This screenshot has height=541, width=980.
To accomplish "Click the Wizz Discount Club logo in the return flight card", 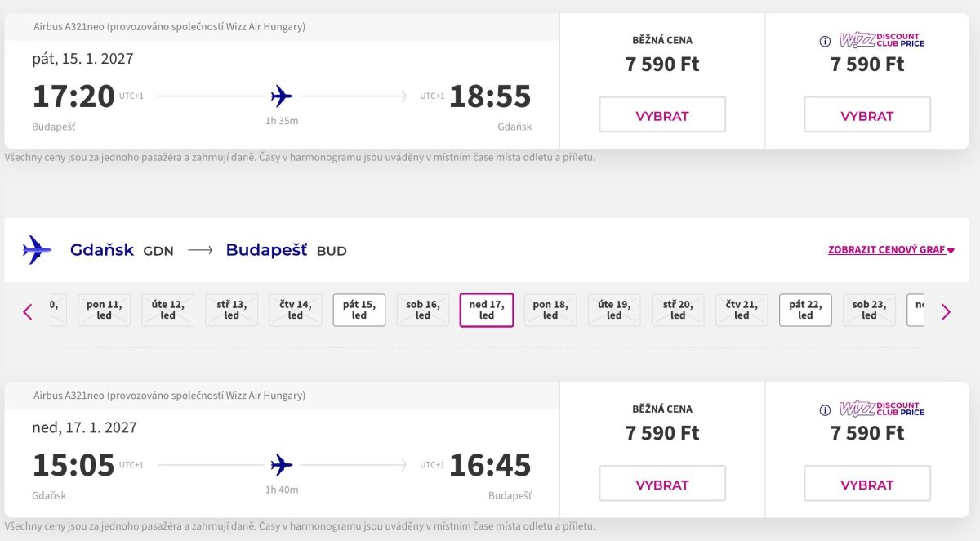I will click(x=882, y=409).
